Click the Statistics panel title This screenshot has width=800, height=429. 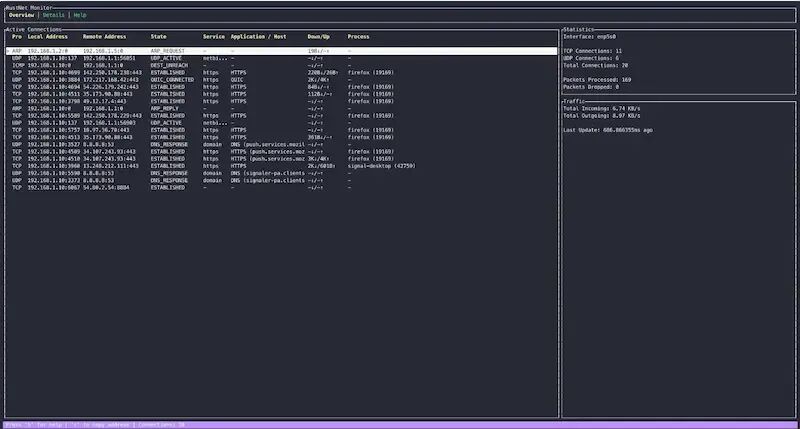point(579,30)
